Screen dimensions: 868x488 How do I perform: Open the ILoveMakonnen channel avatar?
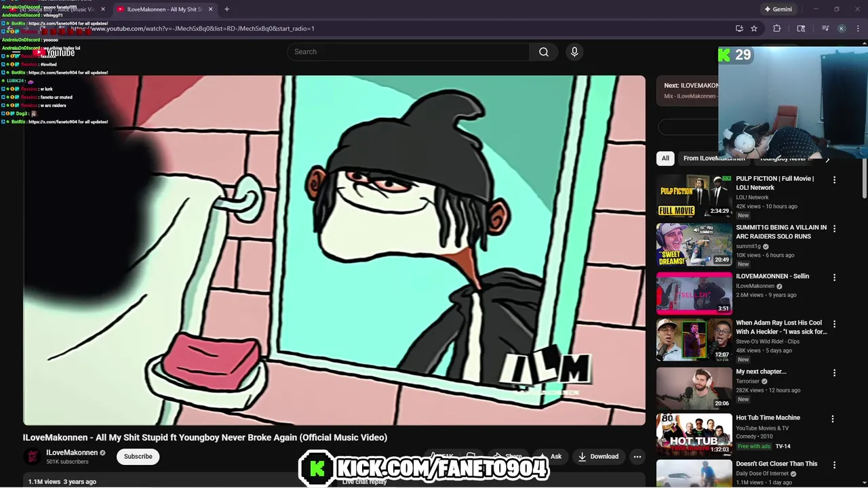(32, 456)
